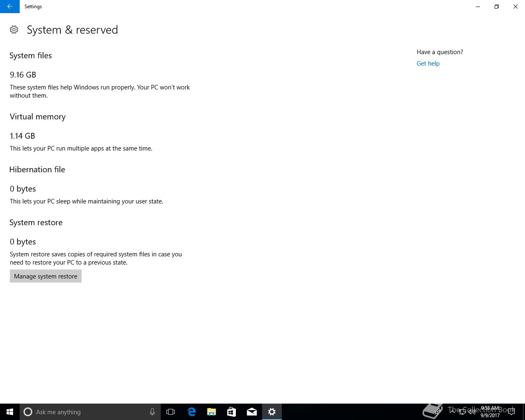Viewport: 525px width, 420px height.
Task: Launch Microsoft Edge from taskbar
Action: pyautogui.click(x=192, y=412)
